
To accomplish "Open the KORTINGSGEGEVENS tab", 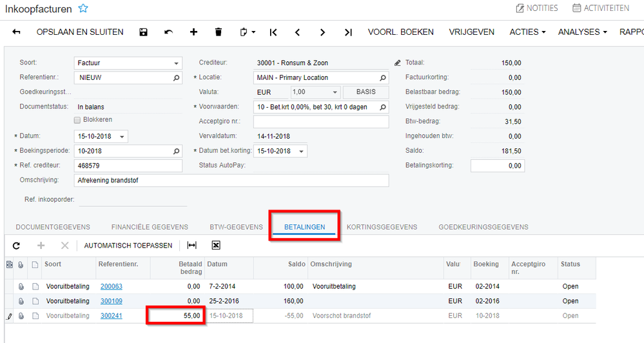I will (x=382, y=227).
